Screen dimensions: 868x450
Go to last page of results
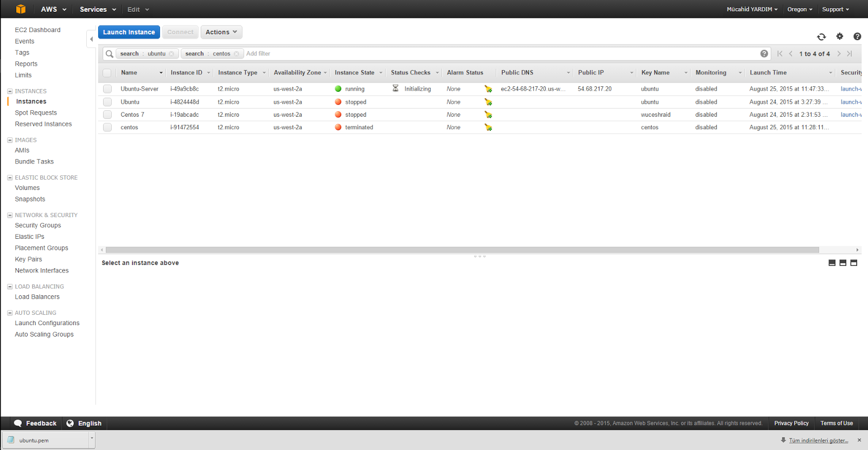(850, 54)
